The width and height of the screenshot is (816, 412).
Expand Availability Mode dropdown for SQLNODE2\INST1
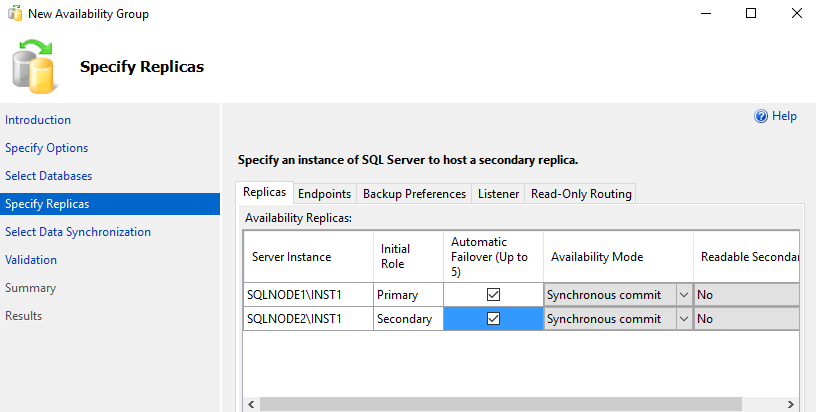tap(683, 319)
